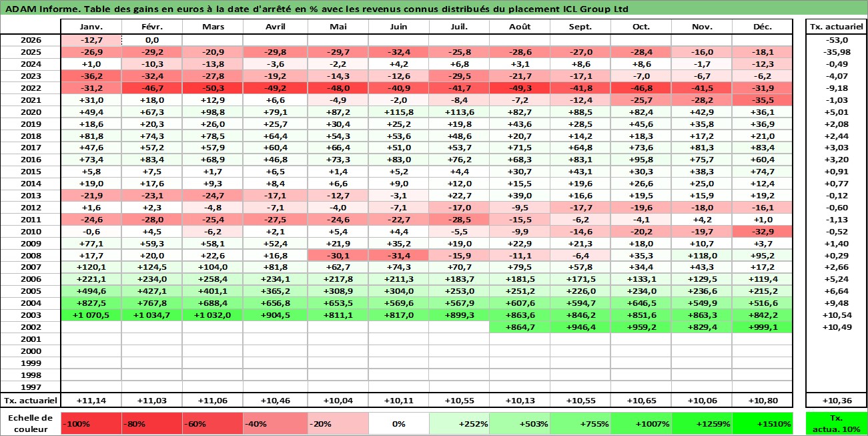Select the 2008 row label
The image size is (868, 436).
[31, 255]
